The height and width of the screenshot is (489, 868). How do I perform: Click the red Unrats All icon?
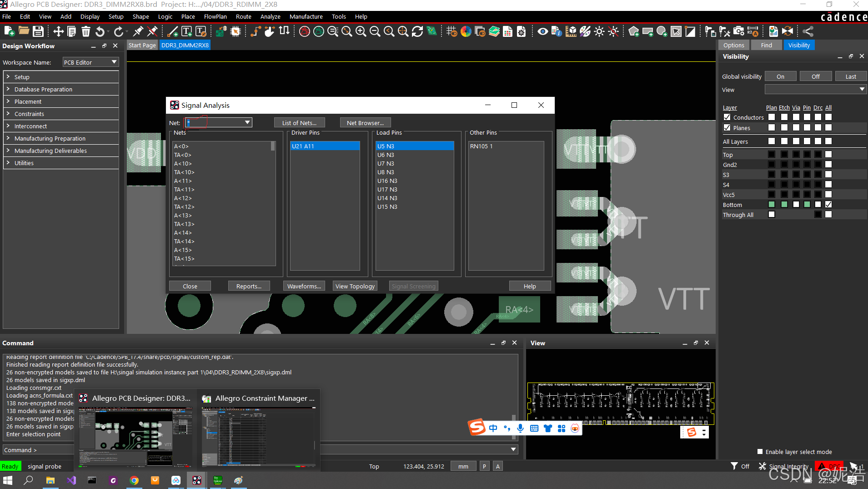point(305,31)
